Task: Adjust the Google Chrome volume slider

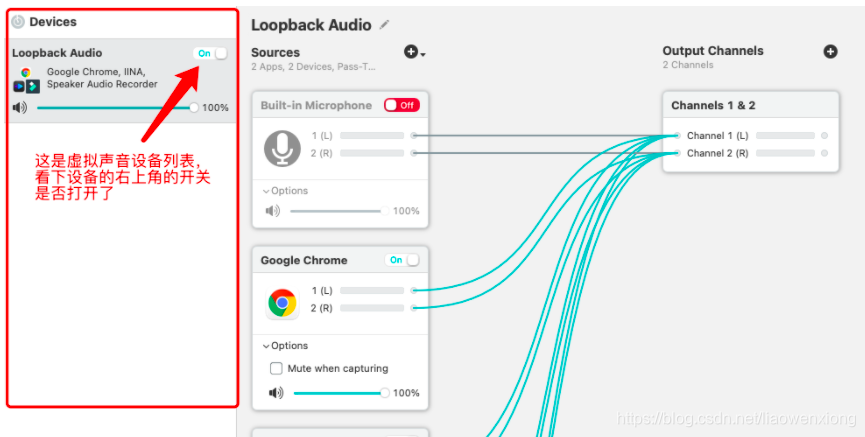Action: [x=341, y=393]
